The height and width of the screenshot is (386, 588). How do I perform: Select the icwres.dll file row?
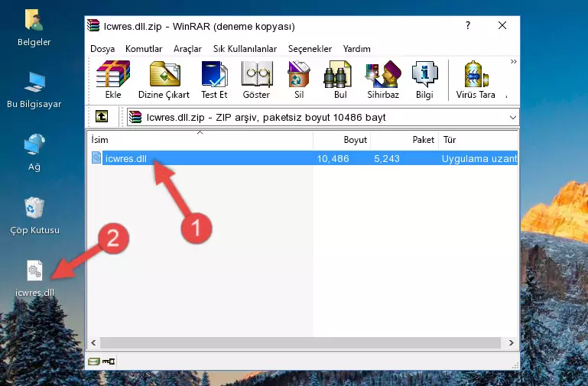(304, 158)
